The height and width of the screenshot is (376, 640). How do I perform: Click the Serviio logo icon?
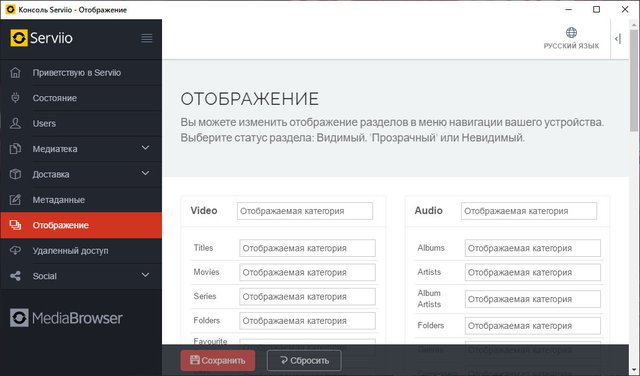(x=19, y=38)
